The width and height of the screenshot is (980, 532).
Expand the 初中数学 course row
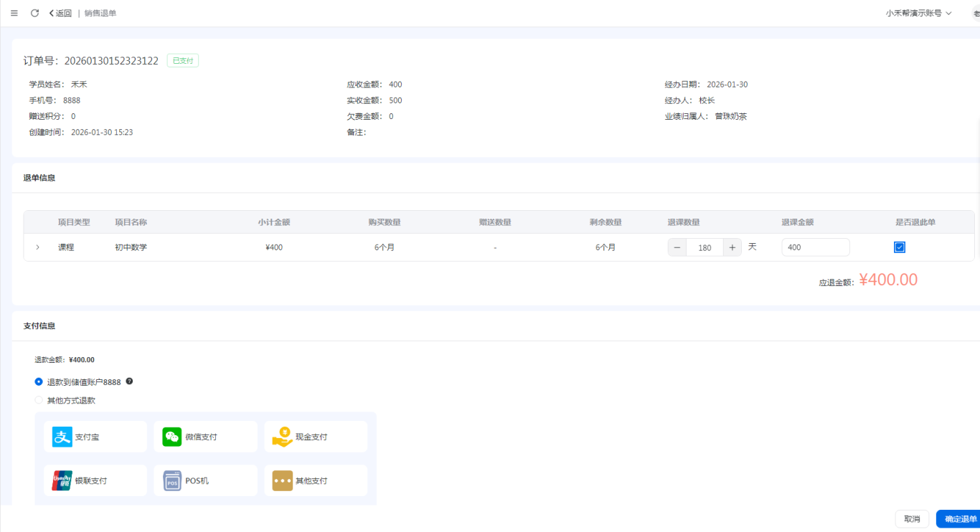coord(37,247)
